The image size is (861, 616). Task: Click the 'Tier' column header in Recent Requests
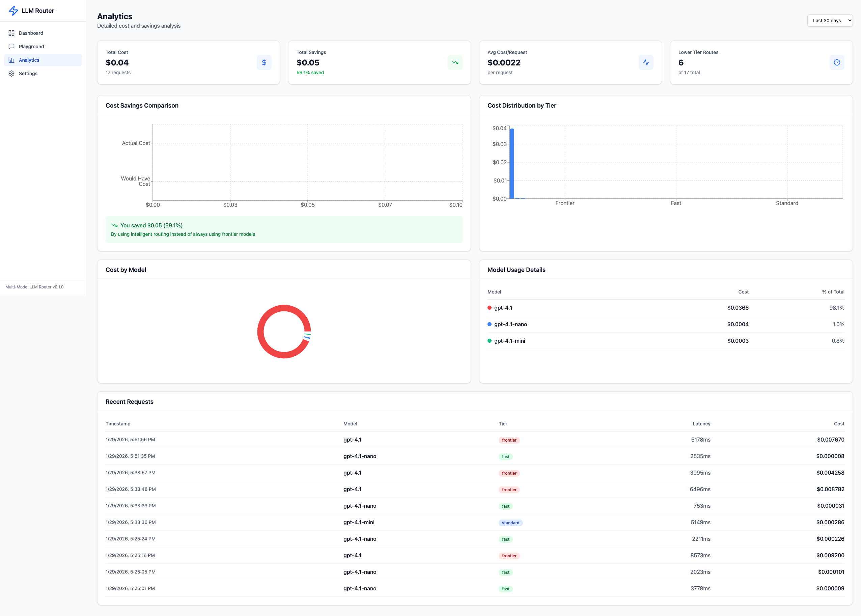(x=503, y=424)
